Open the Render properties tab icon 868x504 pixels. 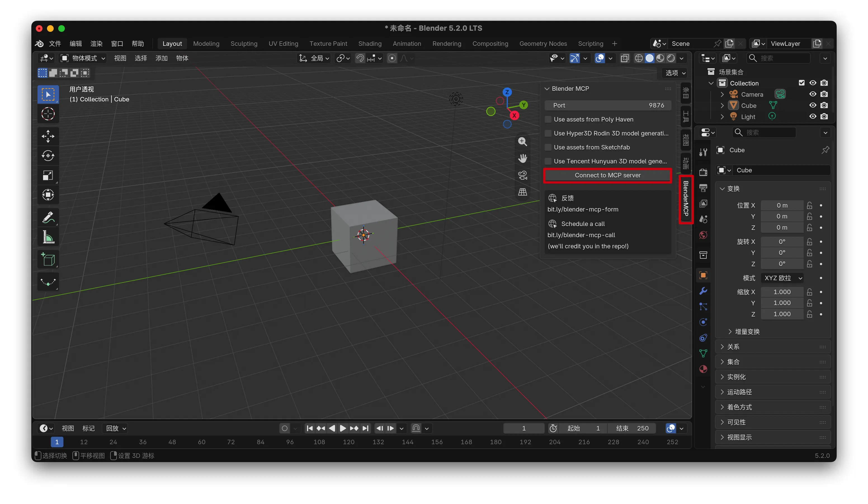[703, 172]
